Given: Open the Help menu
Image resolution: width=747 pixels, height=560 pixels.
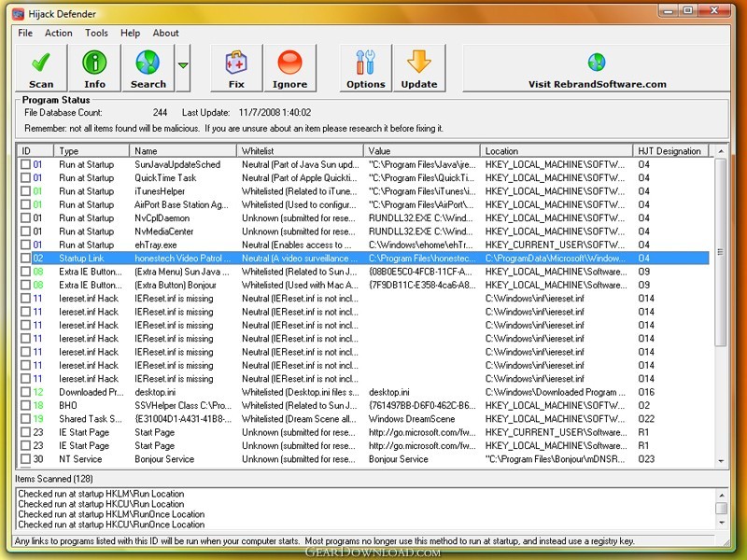Looking at the screenshot, I should tap(130, 33).
